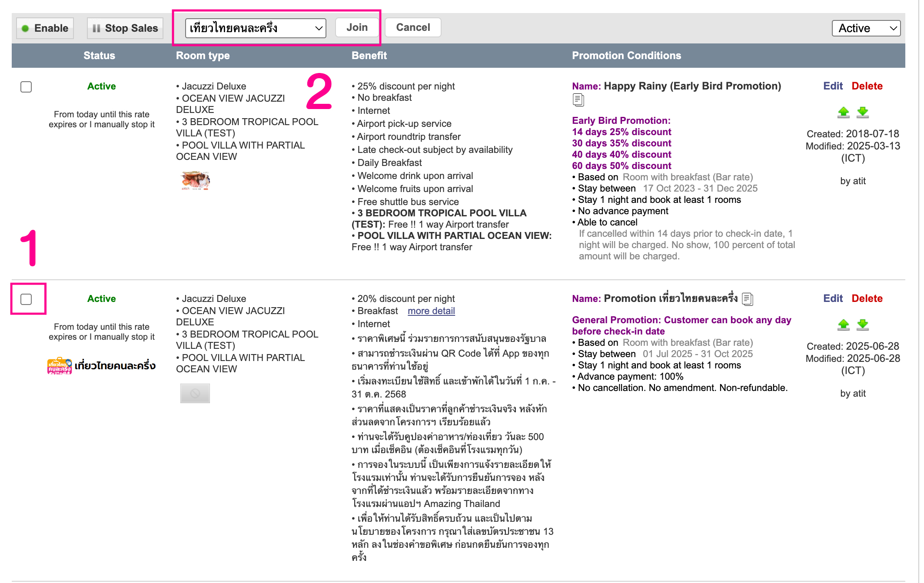Click the Promotion Conditions column header

[626, 56]
